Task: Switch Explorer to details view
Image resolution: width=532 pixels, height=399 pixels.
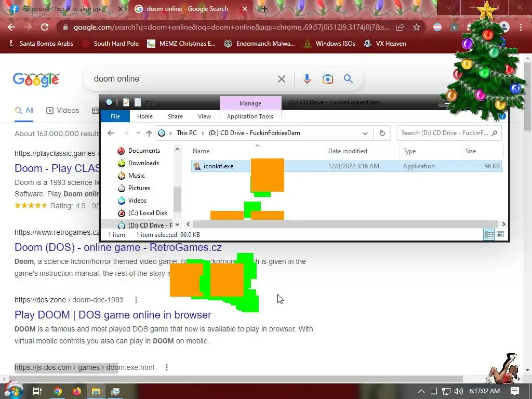Action: pos(489,234)
